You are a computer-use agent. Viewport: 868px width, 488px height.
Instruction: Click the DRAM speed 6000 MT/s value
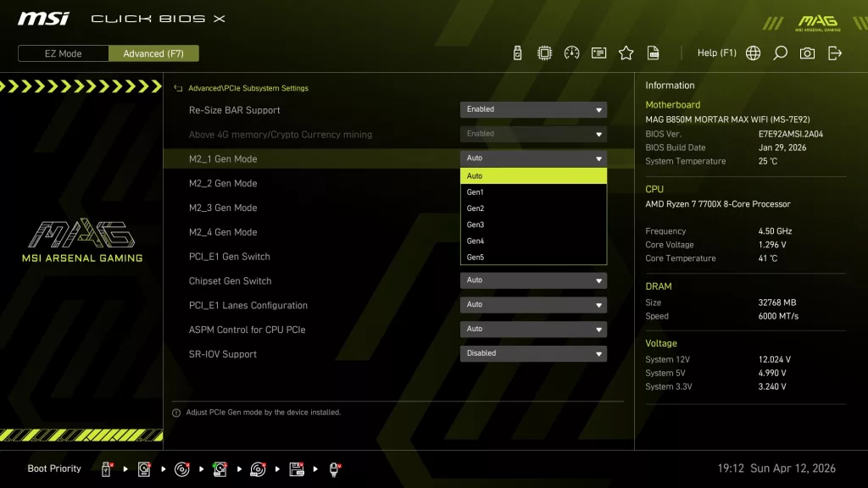(778, 316)
